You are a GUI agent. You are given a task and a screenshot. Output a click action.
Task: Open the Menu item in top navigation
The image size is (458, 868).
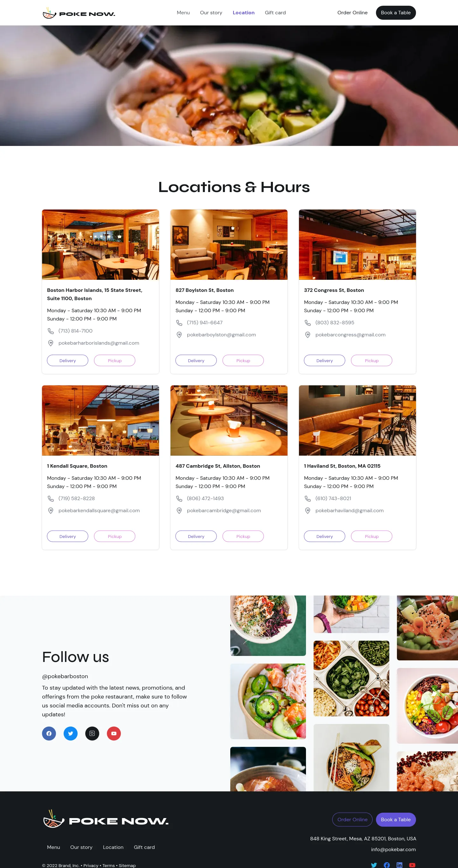click(183, 13)
